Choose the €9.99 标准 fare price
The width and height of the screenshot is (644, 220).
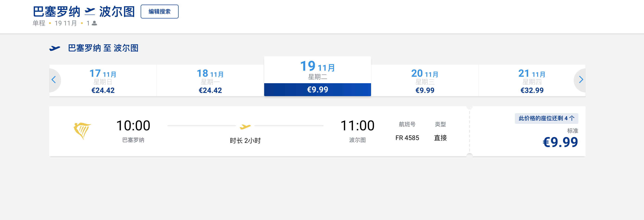(560, 142)
